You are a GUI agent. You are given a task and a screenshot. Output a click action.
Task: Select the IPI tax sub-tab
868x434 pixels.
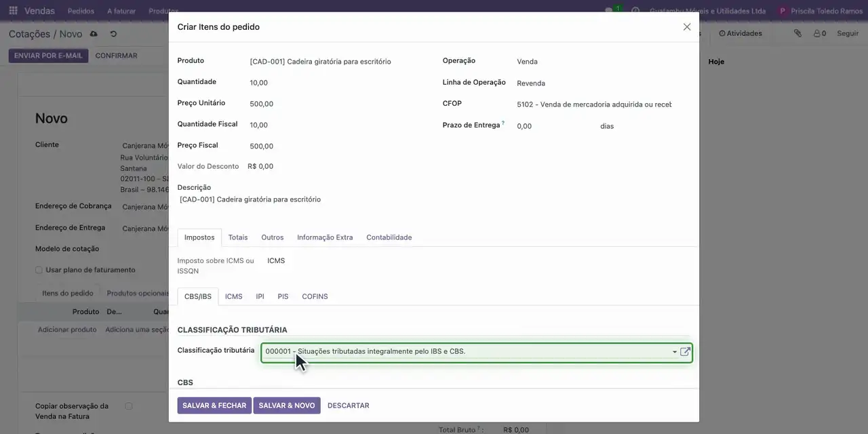[260, 296]
